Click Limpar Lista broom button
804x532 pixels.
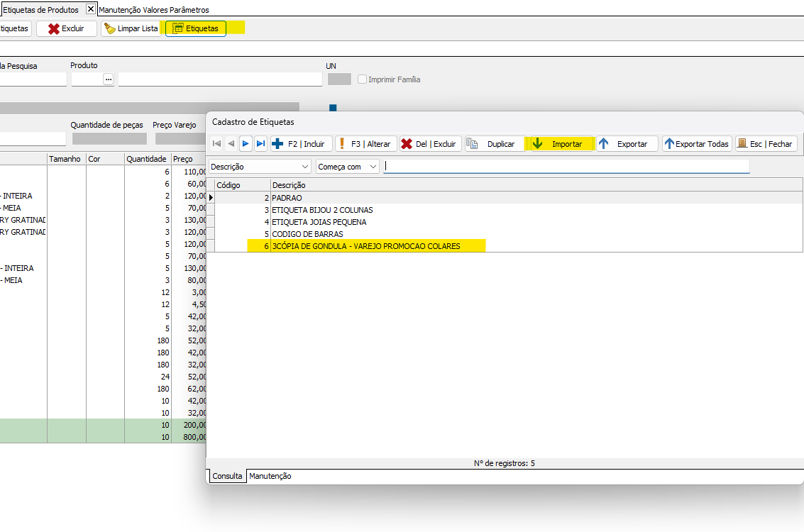click(131, 28)
